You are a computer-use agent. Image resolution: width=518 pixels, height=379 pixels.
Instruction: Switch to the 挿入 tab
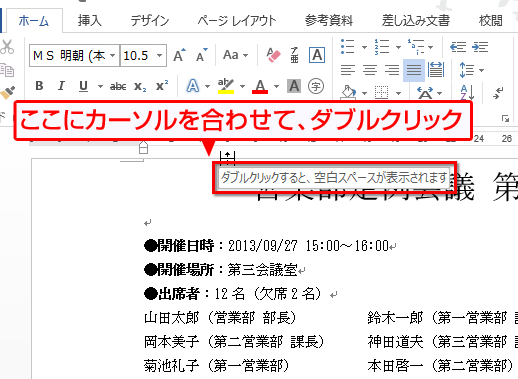(89, 21)
